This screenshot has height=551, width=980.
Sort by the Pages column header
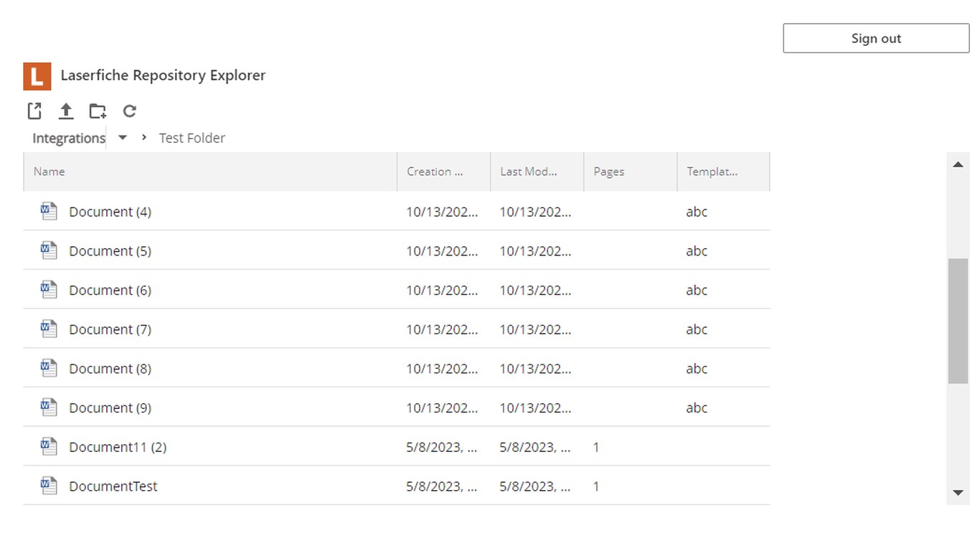pyautogui.click(x=609, y=171)
